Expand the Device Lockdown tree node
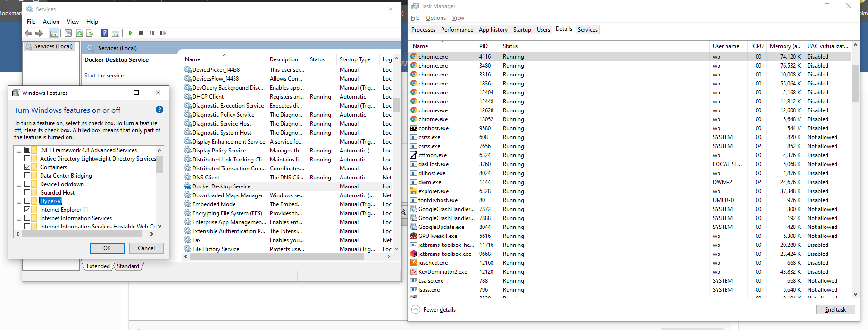Image resolution: width=868 pixels, height=330 pixels. pyautogui.click(x=19, y=185)
